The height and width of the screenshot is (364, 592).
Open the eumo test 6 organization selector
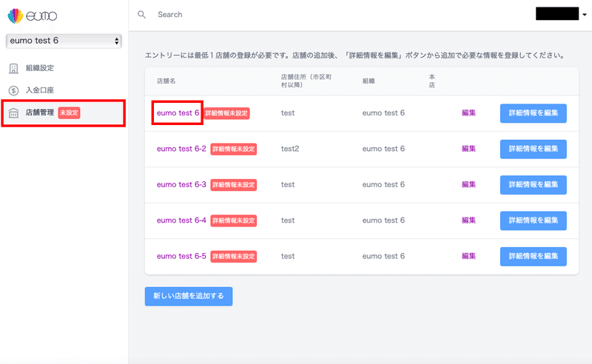[x=64, y=41]
